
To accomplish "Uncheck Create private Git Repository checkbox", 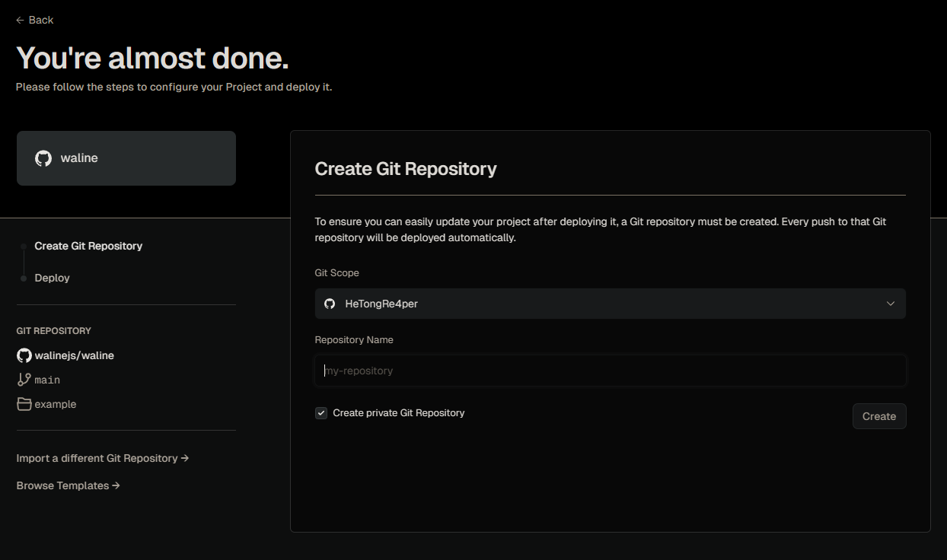I will point(321,413).
